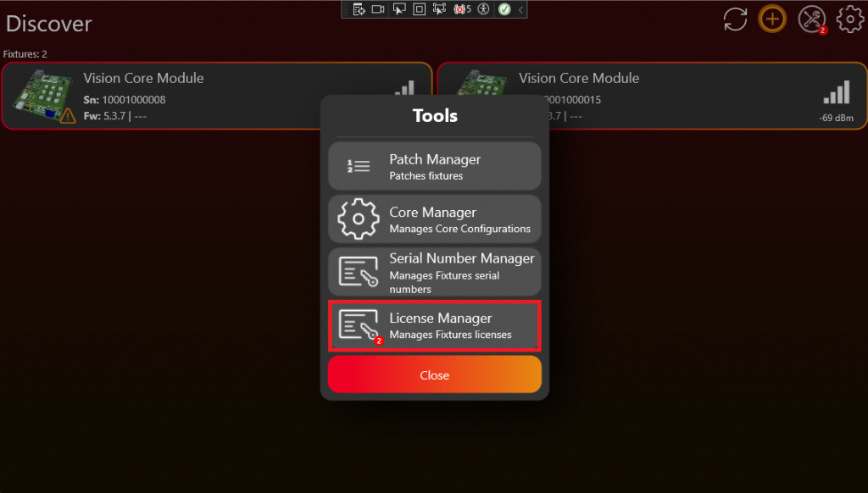Select Core Manager menu entry
868x493 pixels.
click(x=434, y=219)
